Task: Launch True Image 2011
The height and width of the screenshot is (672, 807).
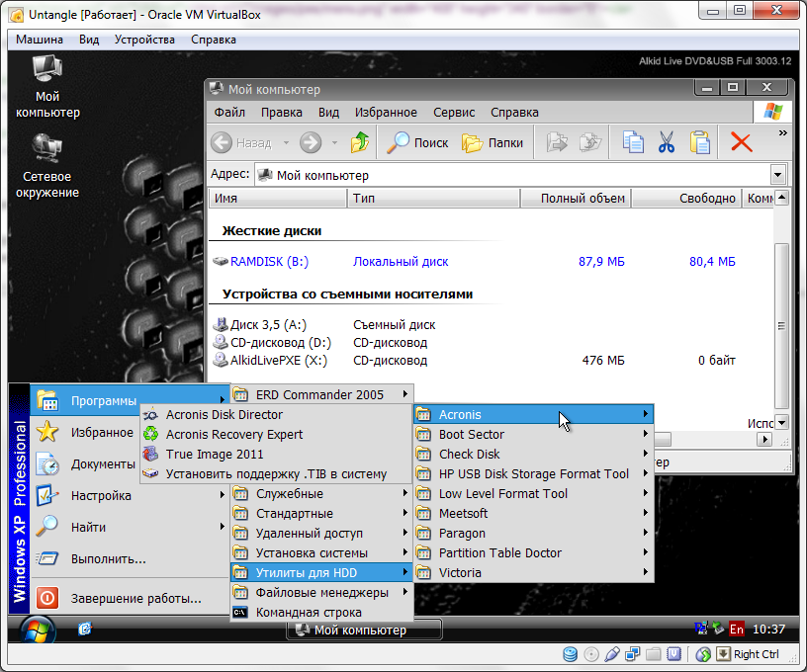Action: point(276,454)
